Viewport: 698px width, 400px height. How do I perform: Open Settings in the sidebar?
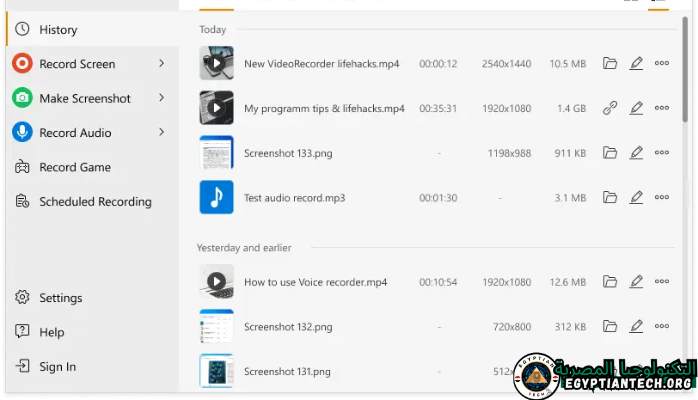click(x=60, y=298)
